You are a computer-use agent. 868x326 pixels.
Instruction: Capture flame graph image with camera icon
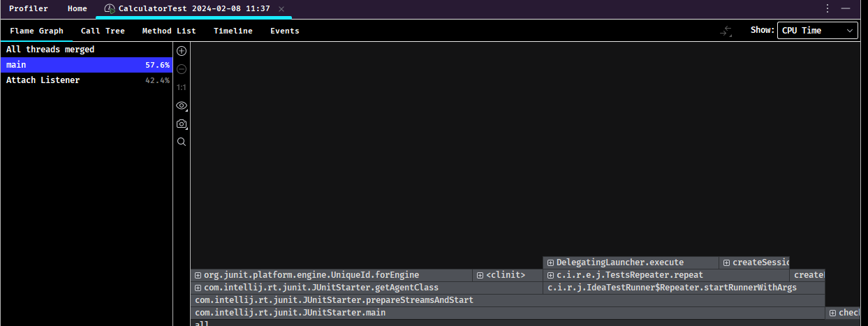[182, 124]
